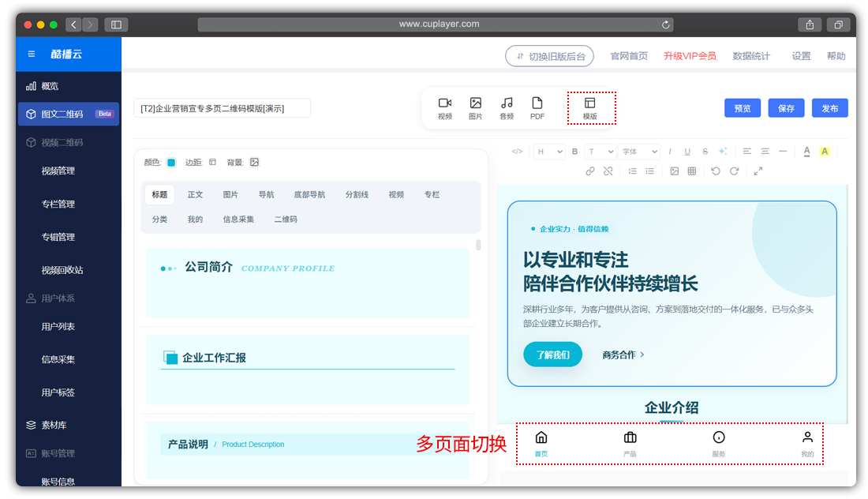The width and height of the screenshot is (868, 499).
Task: Select the 标题 component tab
Action: [x=159, y=194]
